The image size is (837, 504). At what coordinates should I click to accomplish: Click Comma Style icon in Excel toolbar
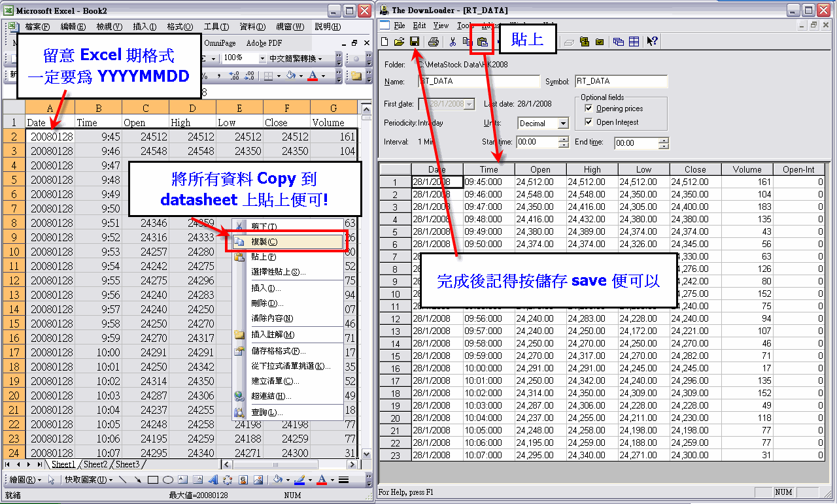[220, 76]
